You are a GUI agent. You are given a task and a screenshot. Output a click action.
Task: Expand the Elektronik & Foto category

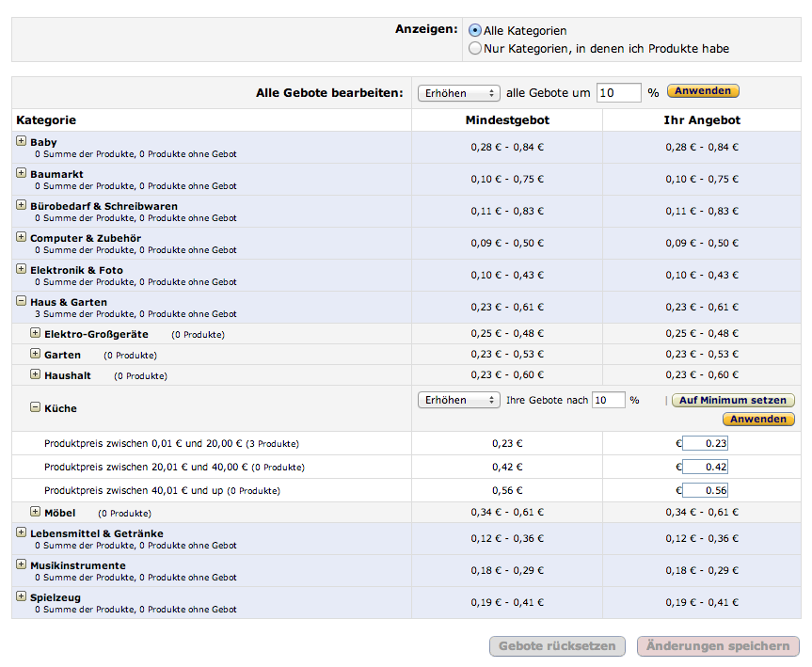pyautogui.click(x=22, y=269)
